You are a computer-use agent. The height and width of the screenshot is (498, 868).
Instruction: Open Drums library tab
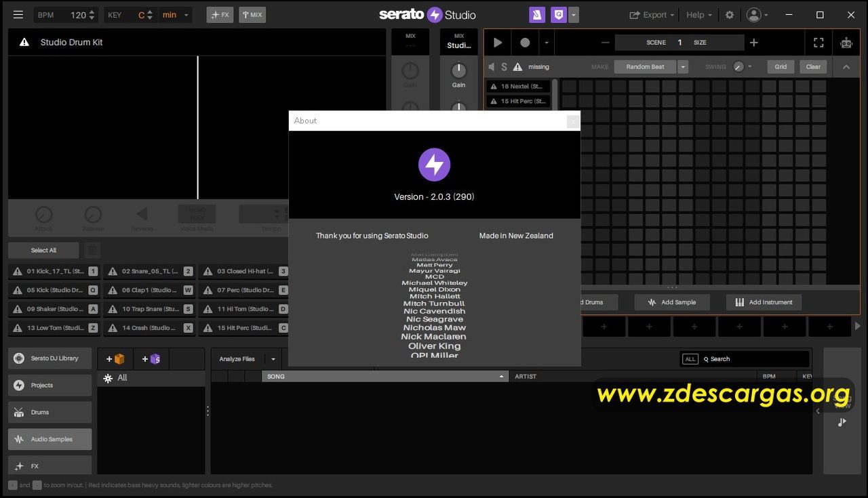pyautogui.click(x=50, y=413)
